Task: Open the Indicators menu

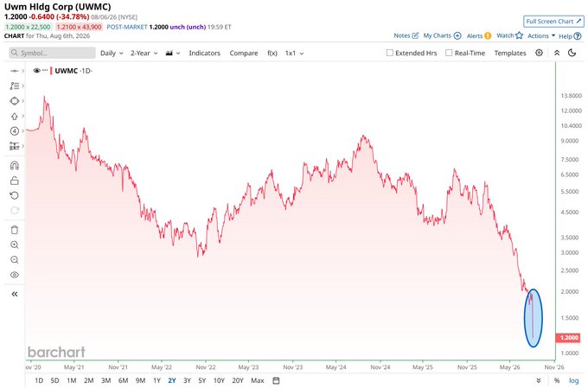Action: click(204, 54)
